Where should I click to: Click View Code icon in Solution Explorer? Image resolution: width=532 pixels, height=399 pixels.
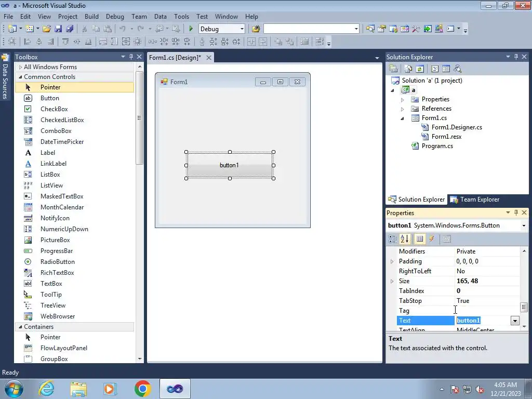tap(435, 69)
